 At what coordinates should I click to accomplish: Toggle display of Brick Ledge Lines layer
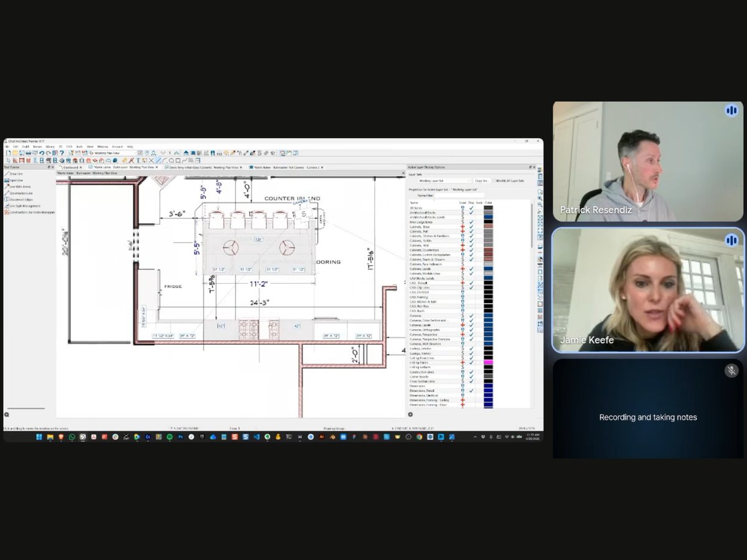tap(471, 222)
